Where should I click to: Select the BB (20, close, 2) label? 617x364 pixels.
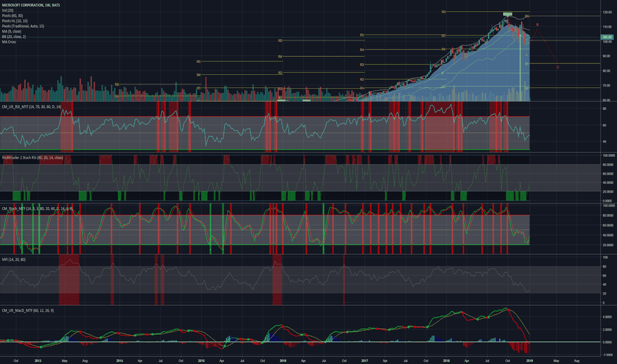tap(14, 36)
